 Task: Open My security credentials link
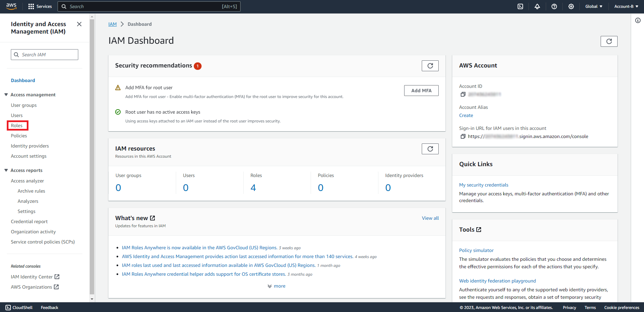(484, 185)
